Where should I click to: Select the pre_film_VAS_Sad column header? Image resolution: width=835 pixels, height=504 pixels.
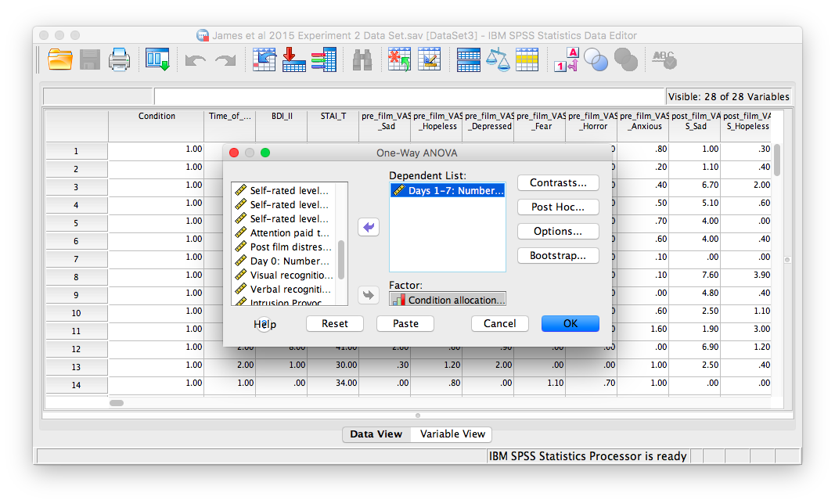tap(385, 126)
